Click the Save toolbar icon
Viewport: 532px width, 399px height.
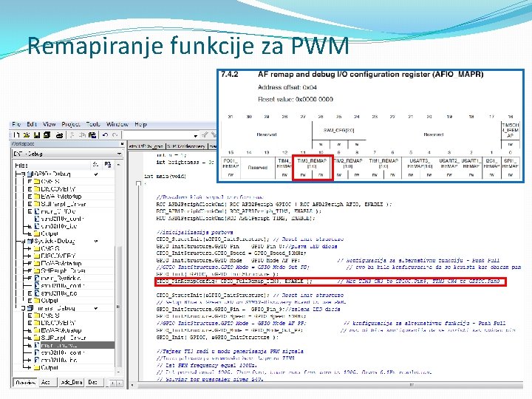tap(37, 135)
